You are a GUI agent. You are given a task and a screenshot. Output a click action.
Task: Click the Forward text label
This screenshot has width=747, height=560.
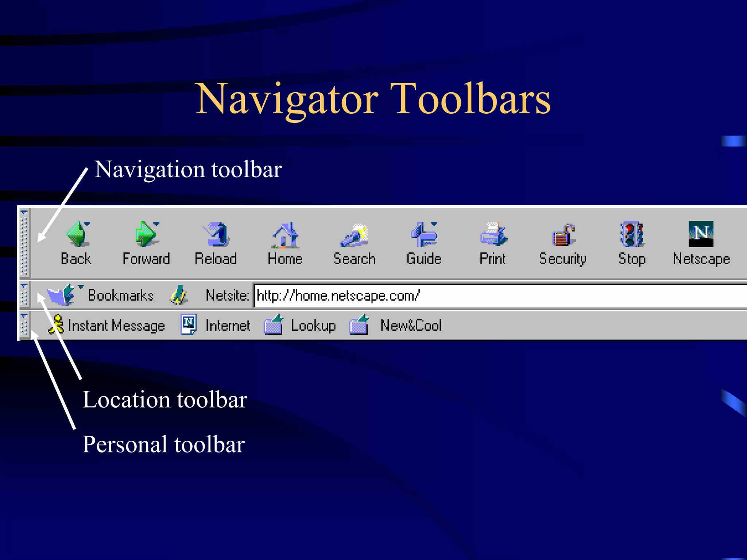click(146, 258)
